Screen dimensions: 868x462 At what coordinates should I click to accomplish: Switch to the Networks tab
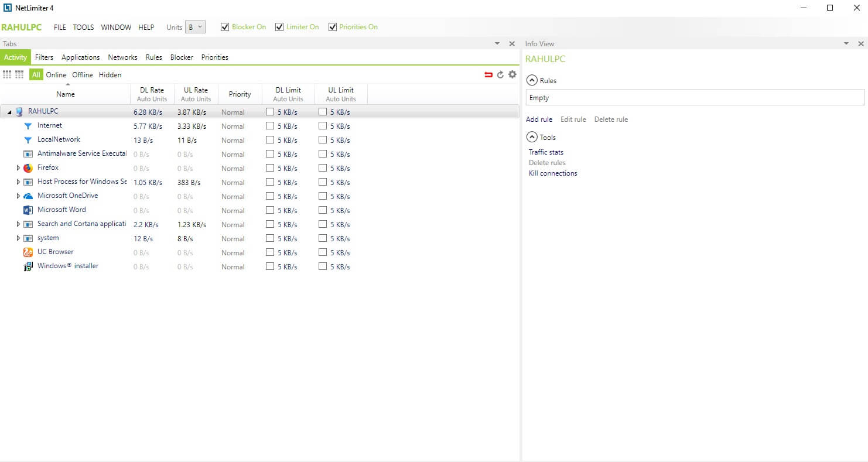coord(122,57)
